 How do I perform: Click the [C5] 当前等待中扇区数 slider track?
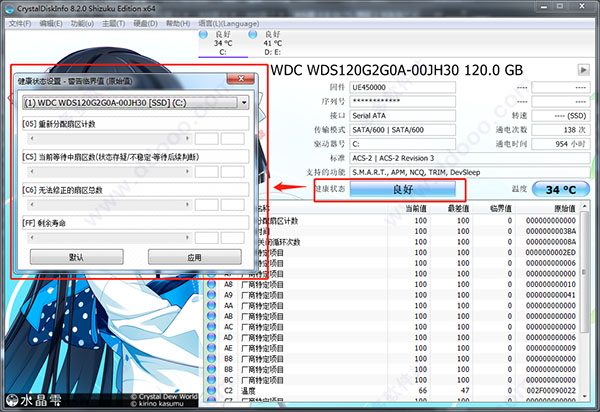tap(110, 171)
